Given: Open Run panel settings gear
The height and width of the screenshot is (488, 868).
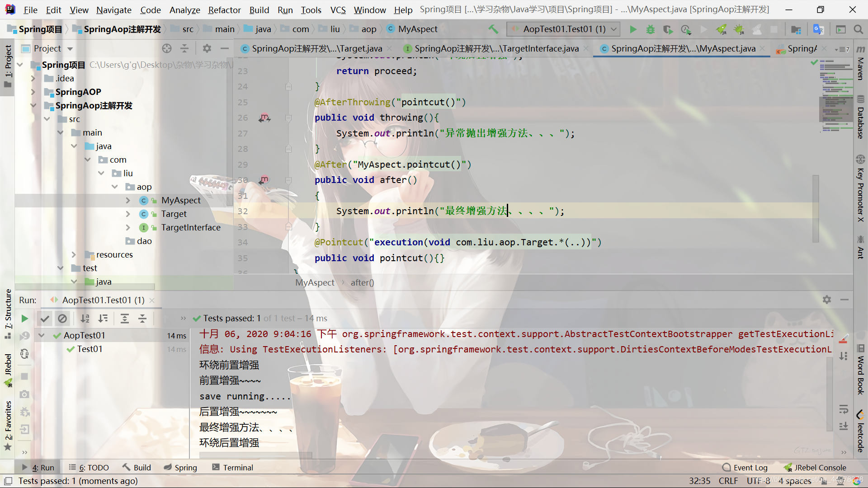Looking at the screenshot, I should (827, 300).
